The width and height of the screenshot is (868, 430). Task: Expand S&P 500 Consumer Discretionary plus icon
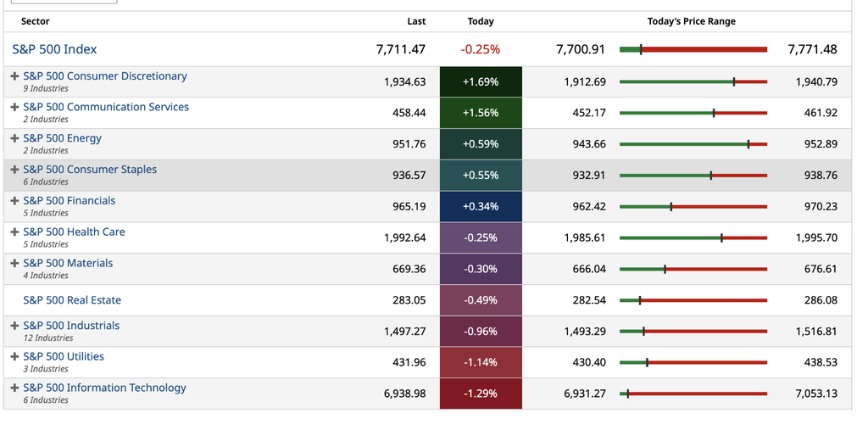tap(15, 76)
